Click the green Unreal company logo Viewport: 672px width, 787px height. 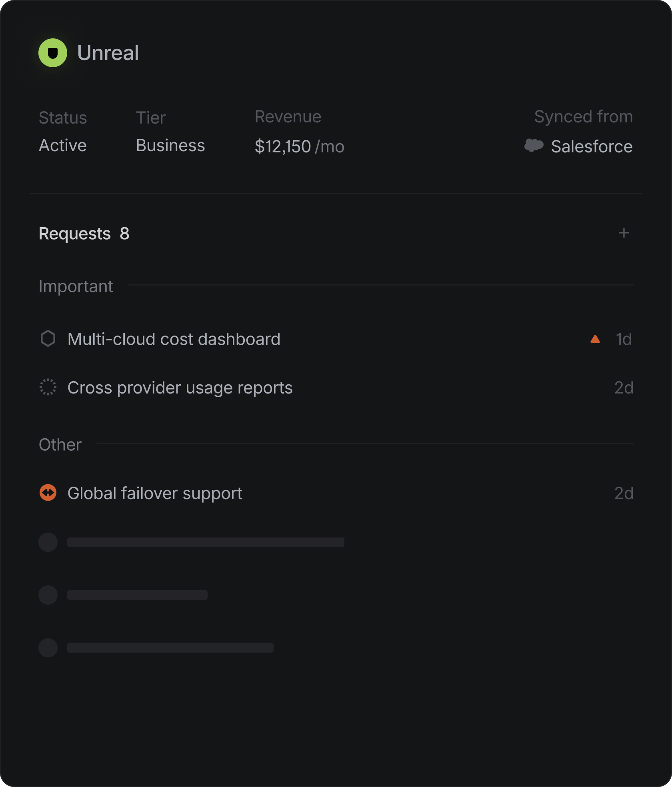pyautogui.click(x=52, y=53)
